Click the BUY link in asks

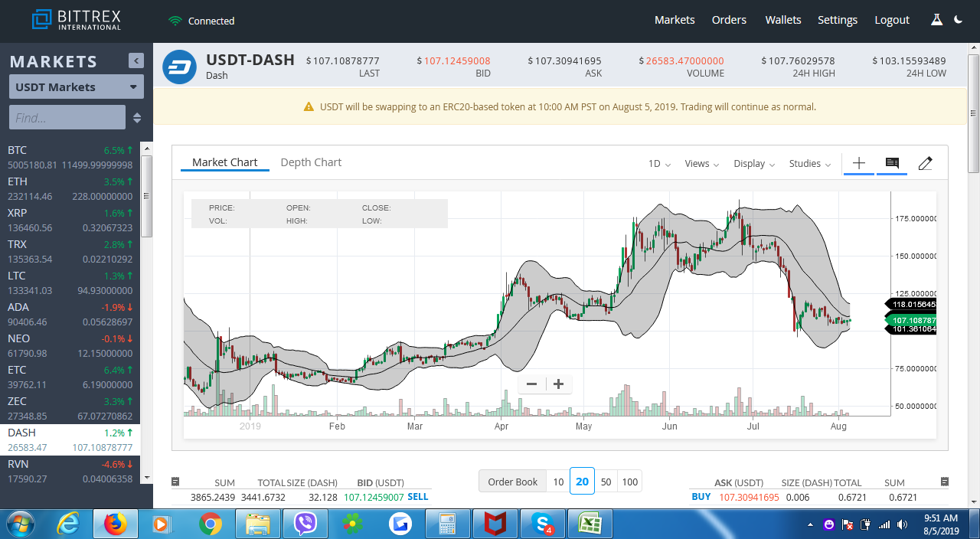[x=701, y=497]
